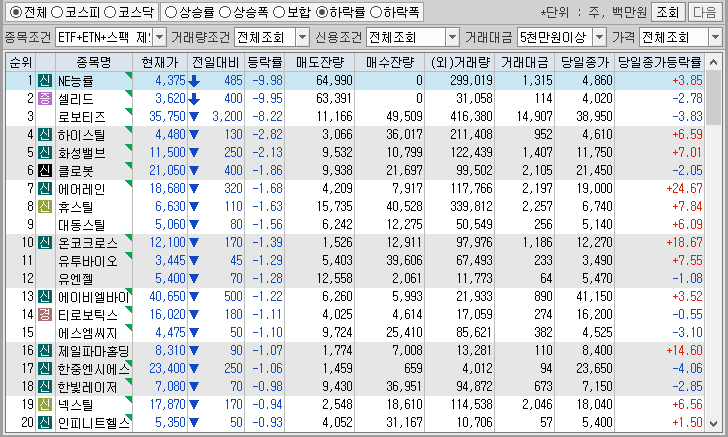
Task: Sort by (외)거래량 column header
Action: pos(460,62)
